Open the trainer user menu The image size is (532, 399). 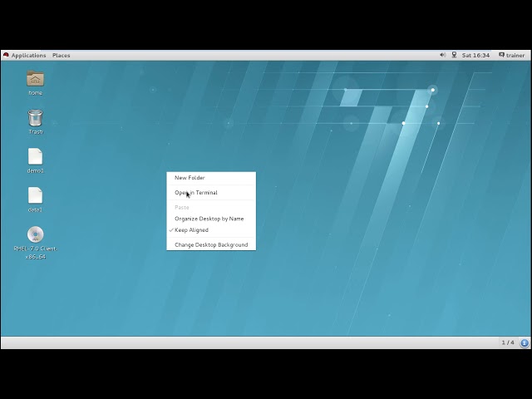pyautogui.click(x=515, y=55)
